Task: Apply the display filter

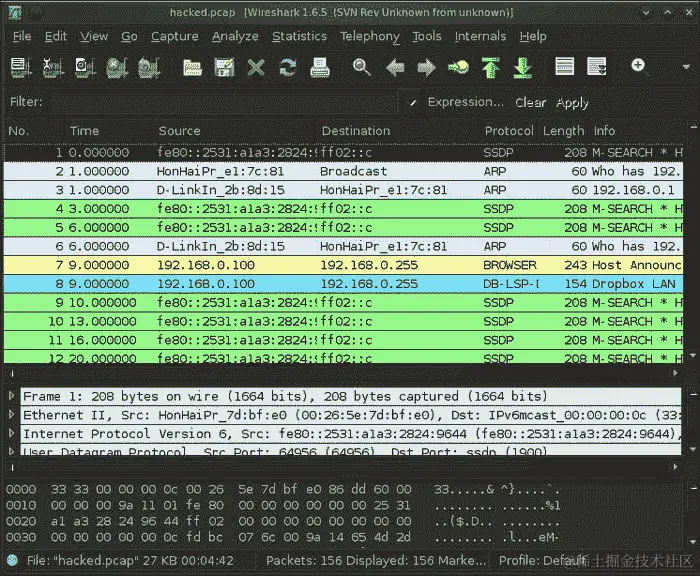Action: pyautogui.click(x=572, y=103)
